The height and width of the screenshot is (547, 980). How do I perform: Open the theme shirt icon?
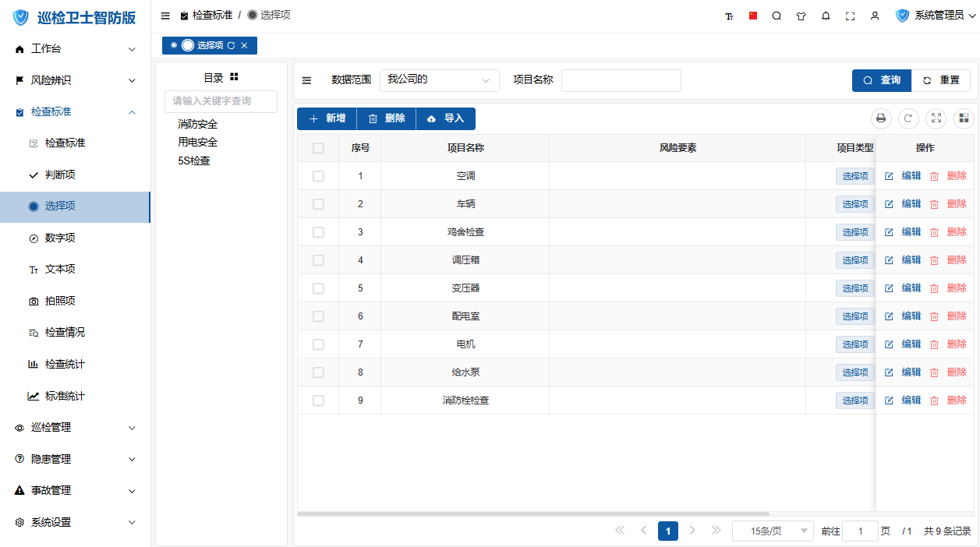click(x=801, y=16)
